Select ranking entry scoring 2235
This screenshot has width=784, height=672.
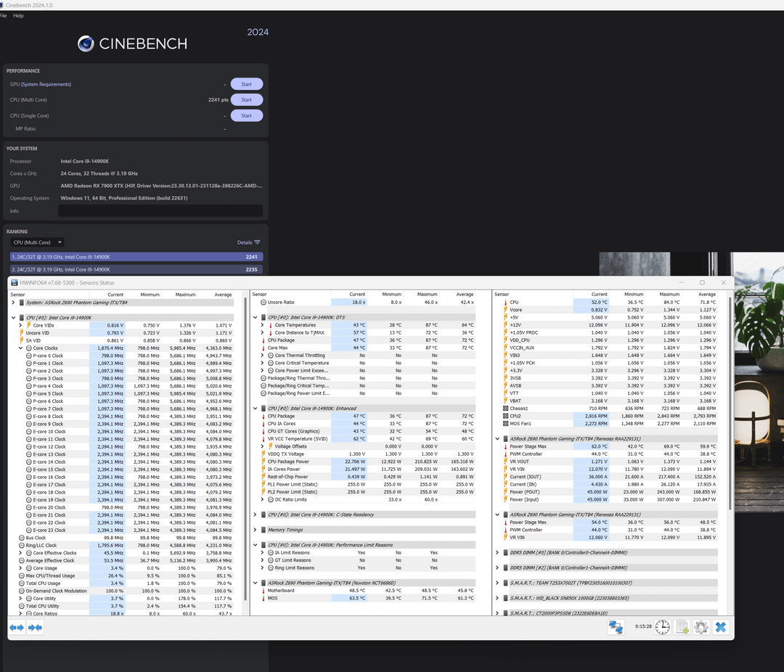(136, 269)
